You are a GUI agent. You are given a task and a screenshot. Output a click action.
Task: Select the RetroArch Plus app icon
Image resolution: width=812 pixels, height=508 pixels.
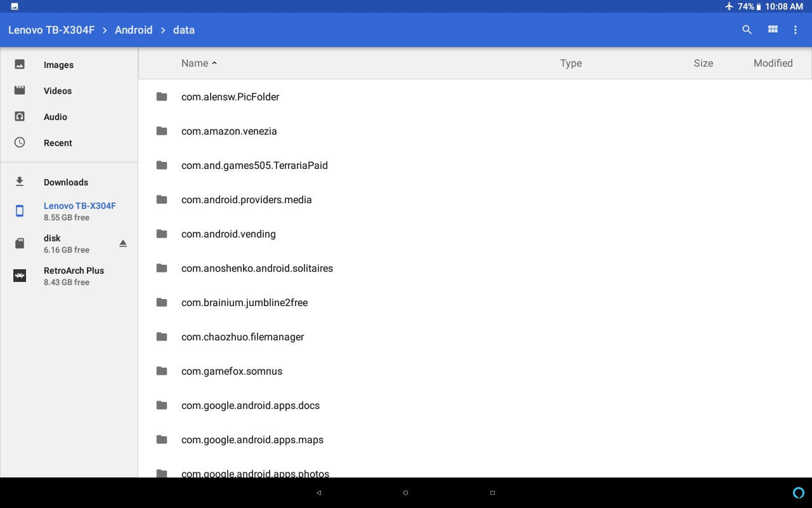coord(20,276)
